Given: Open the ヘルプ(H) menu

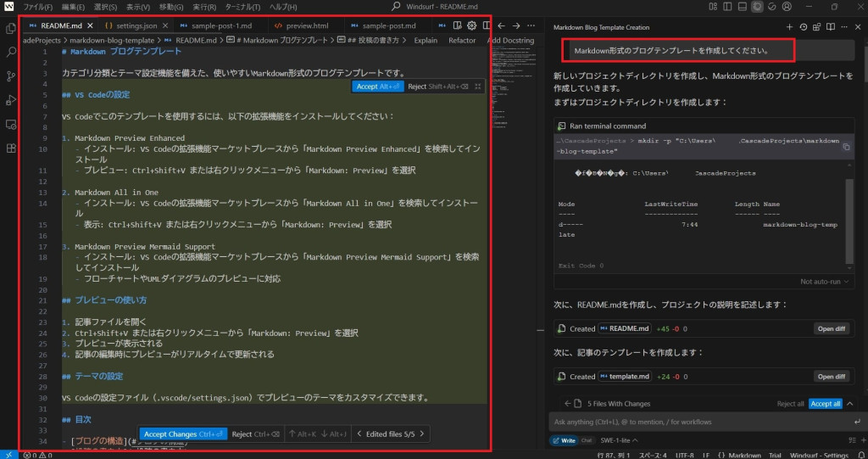Looking at the screenshot, I should click(x=283, y=7).
